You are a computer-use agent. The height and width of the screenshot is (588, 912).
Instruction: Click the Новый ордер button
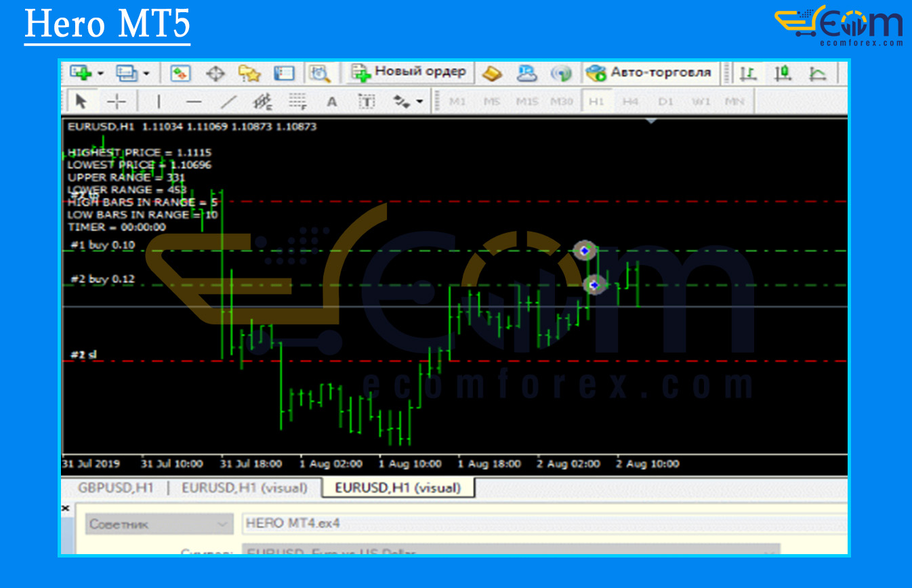(x=409, y=72)
